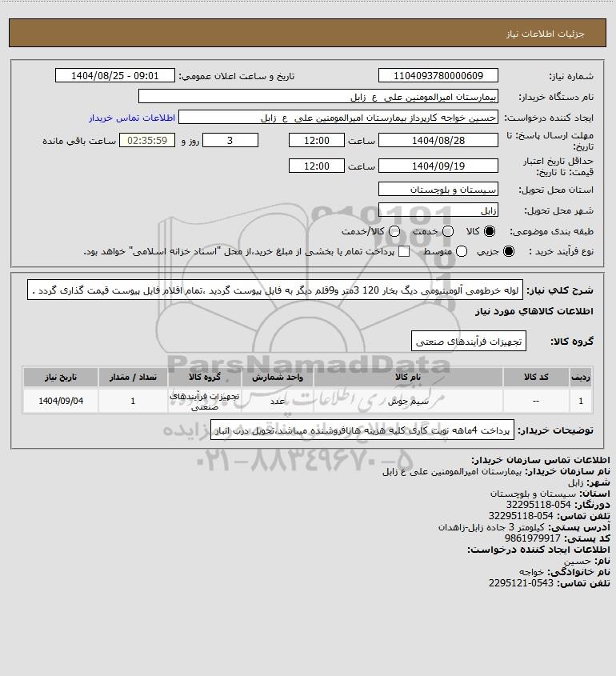Viewport: 616px width, 676px height.
Task: Click the تاریخ نیاز column header
Action: [x=61, y=378]
